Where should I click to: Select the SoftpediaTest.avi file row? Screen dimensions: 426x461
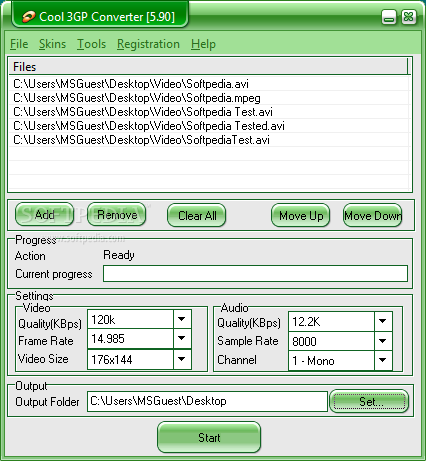pos(209,140)
